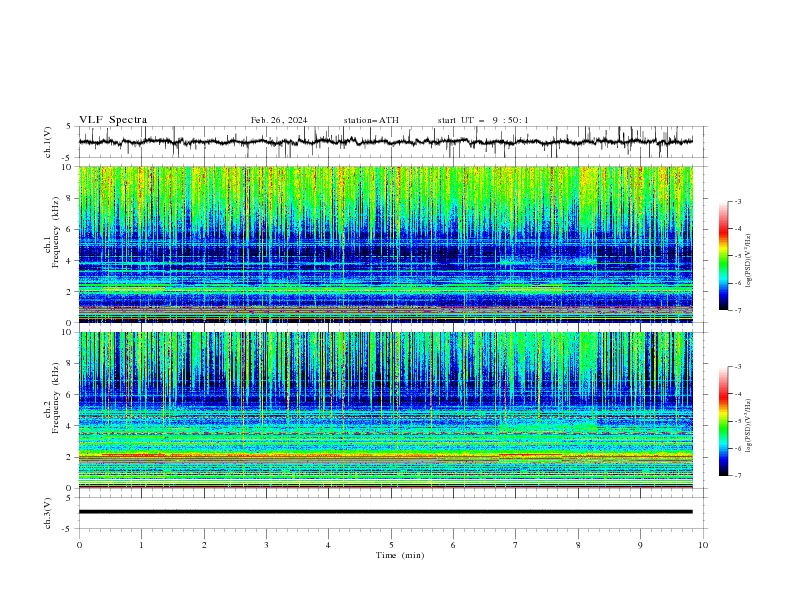
Task: Click the "1" tick on time axis
Action: [141, 545]
